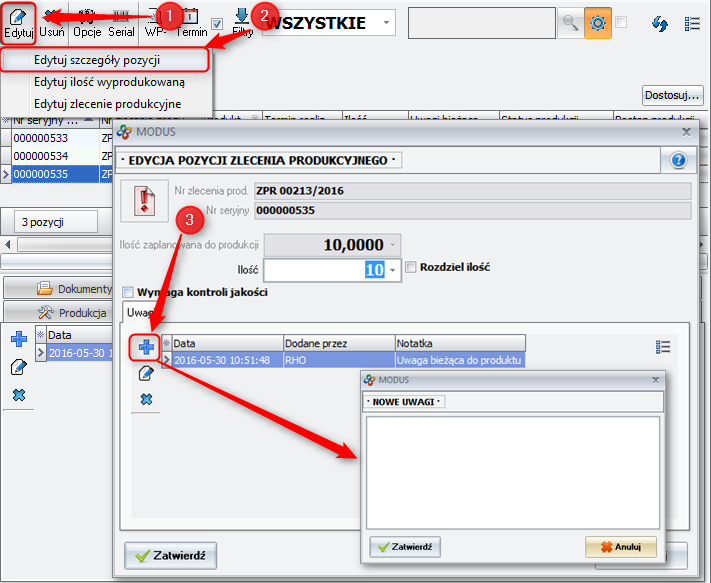Screen dimensions: 711x583
Task: Click the edit pencil icon in the main window notes panel
Action: pyautogui.click(x=19, y=367)
